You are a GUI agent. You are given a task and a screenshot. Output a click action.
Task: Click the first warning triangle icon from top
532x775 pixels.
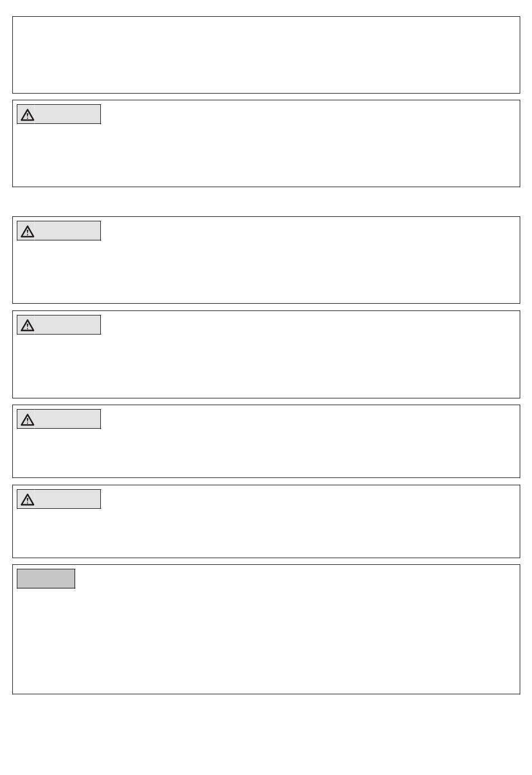[x=27, y=115]
